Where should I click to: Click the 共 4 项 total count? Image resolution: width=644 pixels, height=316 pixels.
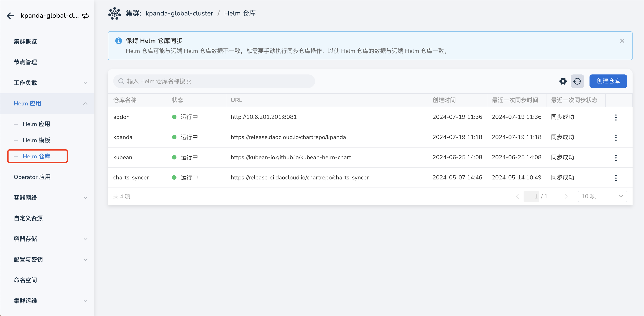(x=122, y=196)
